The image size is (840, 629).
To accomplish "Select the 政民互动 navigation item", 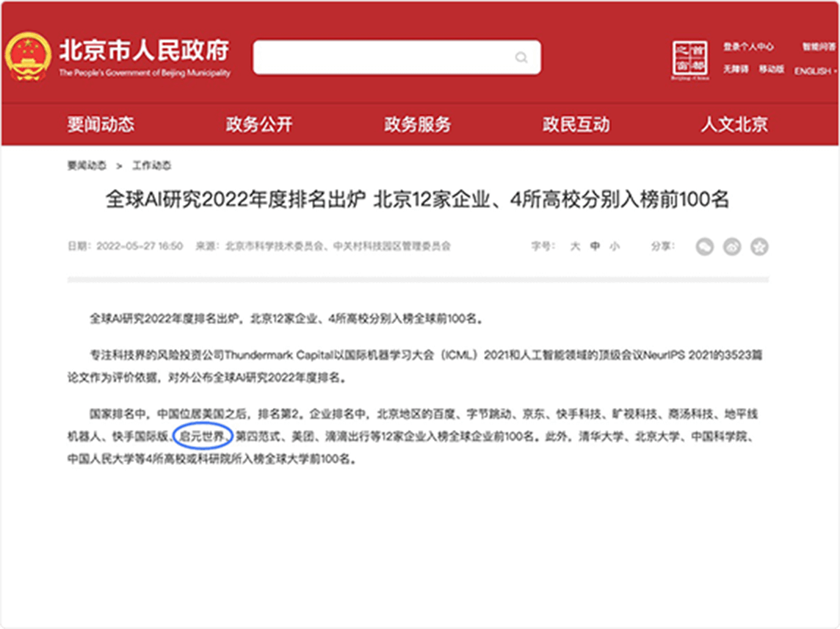I will (576, 124).
